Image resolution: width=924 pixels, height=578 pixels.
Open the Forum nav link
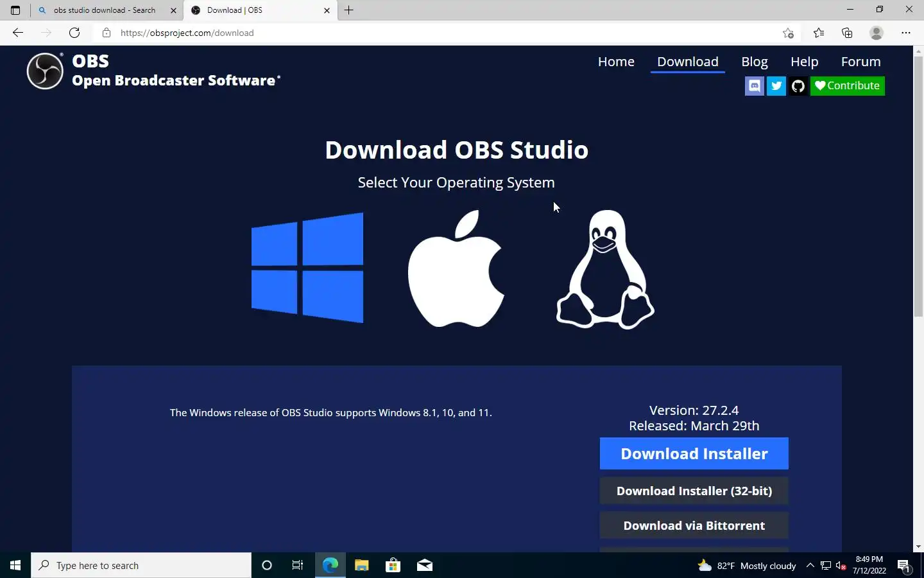pyautogui.click(x=861, y=62)
